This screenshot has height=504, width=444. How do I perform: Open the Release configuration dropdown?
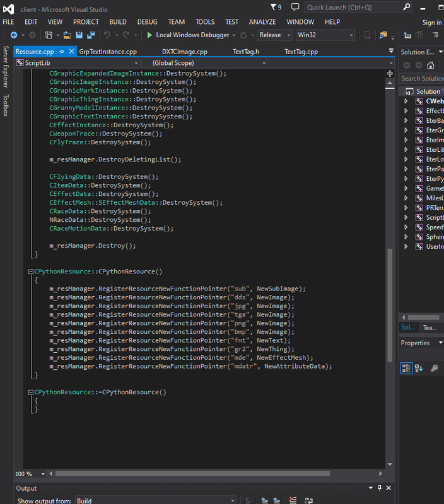[275, 35]
